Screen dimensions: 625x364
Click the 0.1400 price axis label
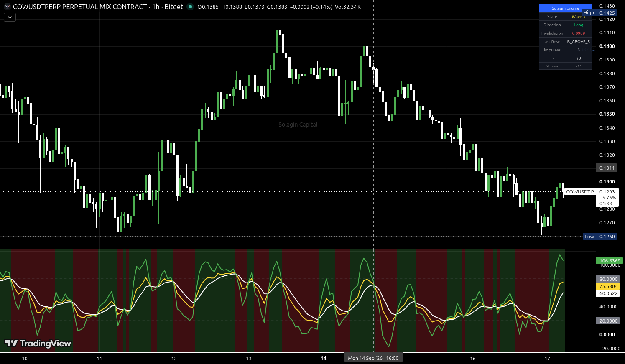point(607,46)
